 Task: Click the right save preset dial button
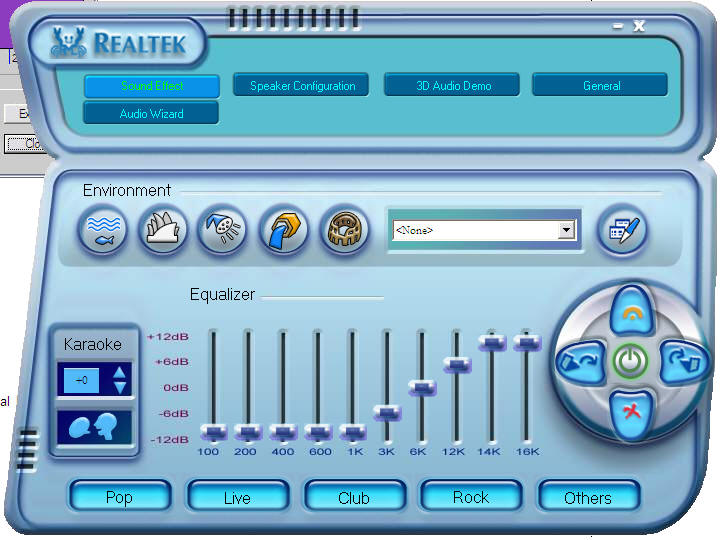tap(684, 362)
